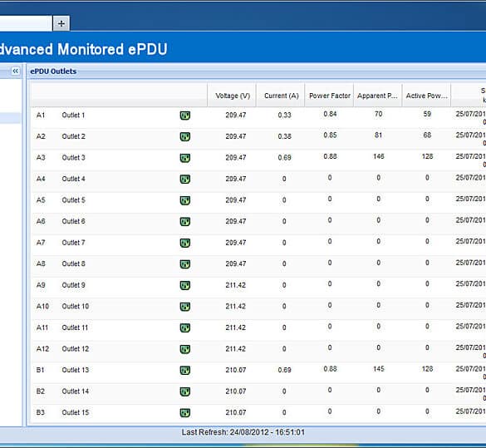Select the 'Outlet 15' name cell
The width and height of the screenshot is (486, 448).
point(76,412)
